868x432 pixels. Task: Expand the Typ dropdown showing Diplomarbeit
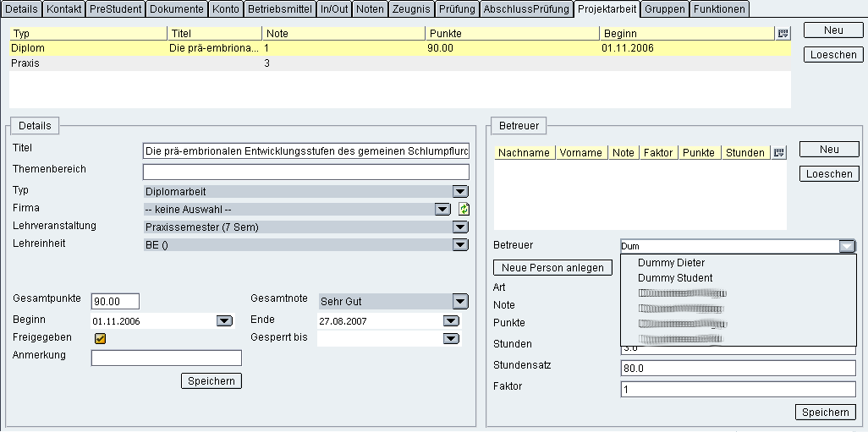[459, 192]
